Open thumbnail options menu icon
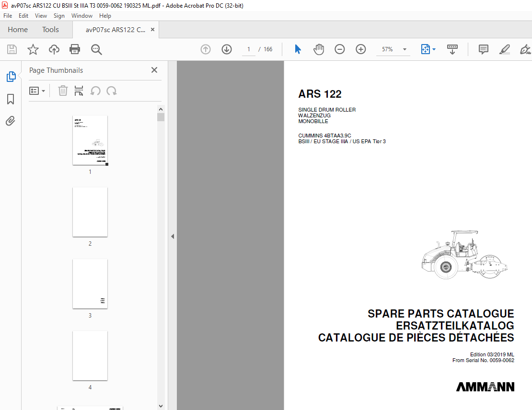Viewport: 532px width, 410px height. (37, 91)
